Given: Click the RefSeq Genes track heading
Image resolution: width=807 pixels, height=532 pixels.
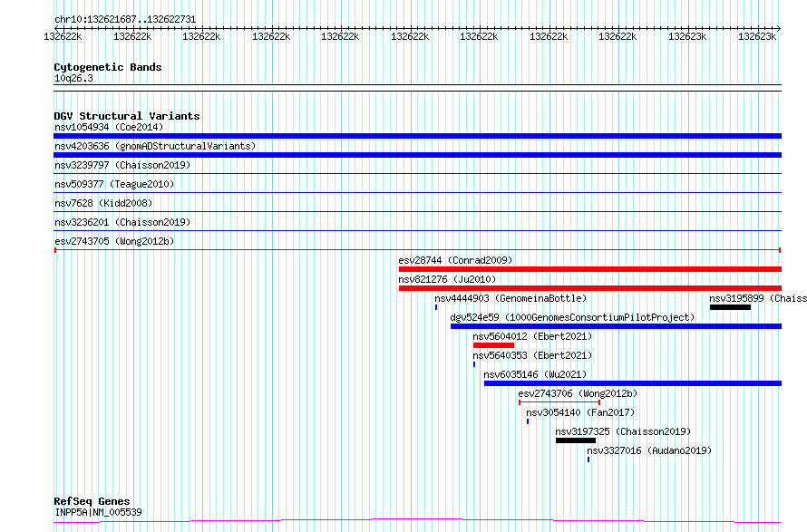Looking at the screenshot, I should 92,501.
